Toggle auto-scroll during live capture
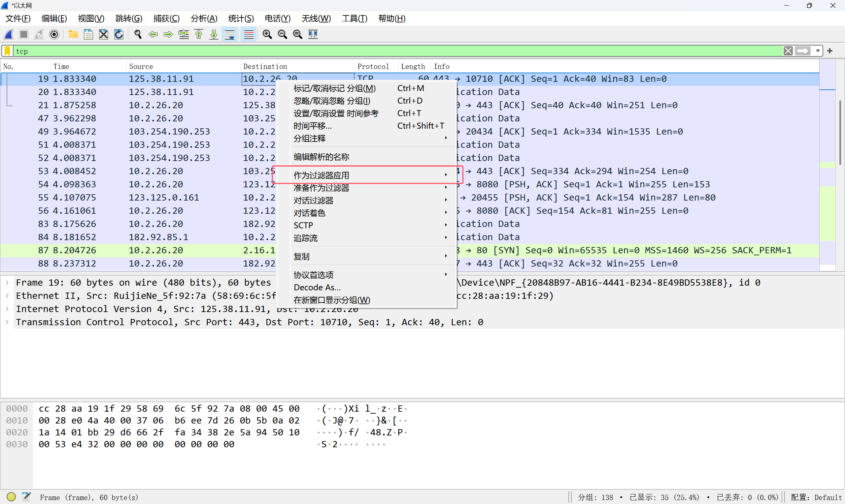 tap(230, 34)
